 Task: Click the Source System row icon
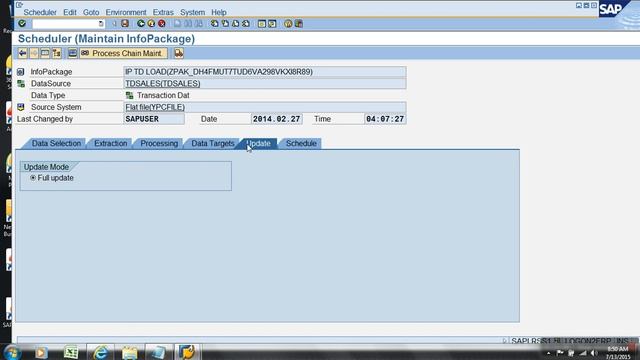tap(21, 107)
